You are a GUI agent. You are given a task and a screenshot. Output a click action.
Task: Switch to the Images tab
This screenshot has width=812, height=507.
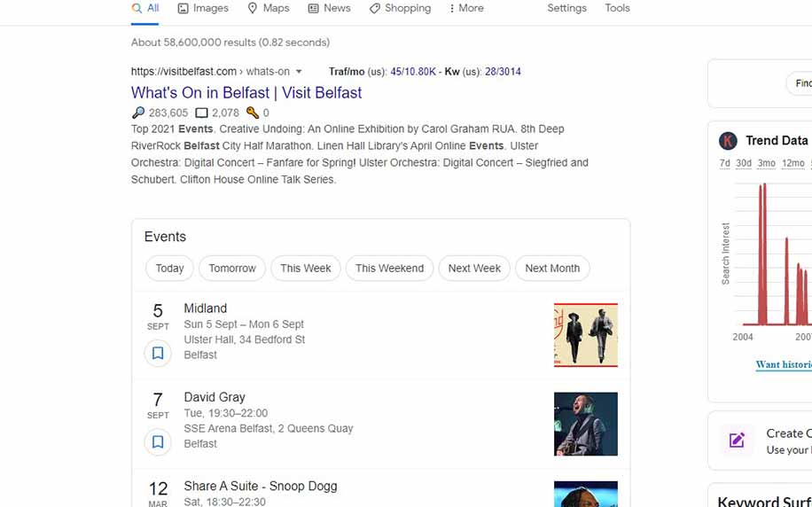point(203,8)
